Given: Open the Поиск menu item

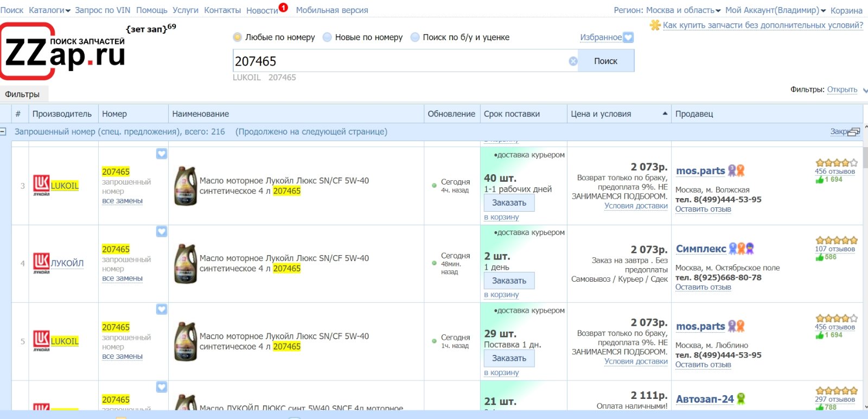Looking at the screenshot, I should coord(12,10).
